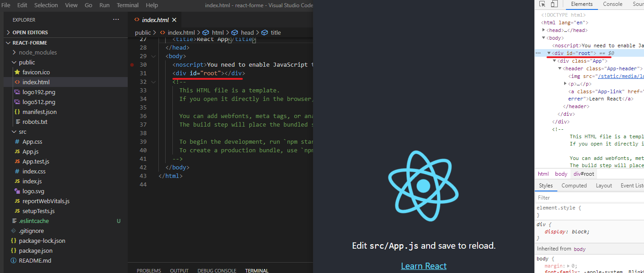Switch to DevTools Console tab
644x273 pixels.
coord(613,4)
